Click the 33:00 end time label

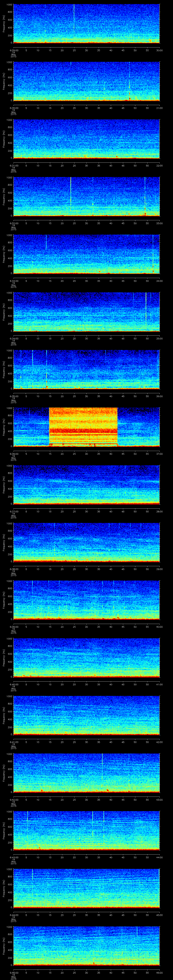160,223
